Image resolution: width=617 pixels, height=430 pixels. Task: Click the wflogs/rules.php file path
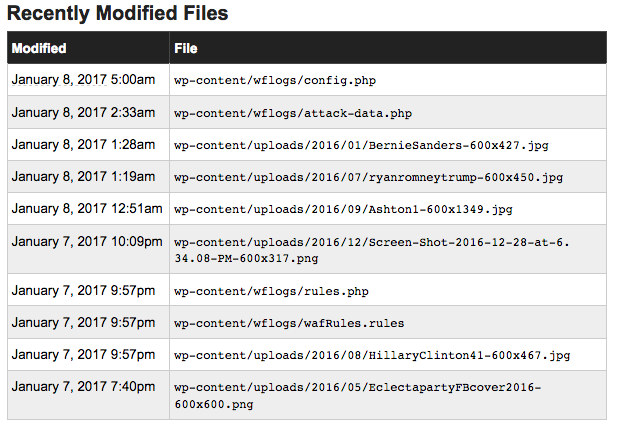click(271, 291)
